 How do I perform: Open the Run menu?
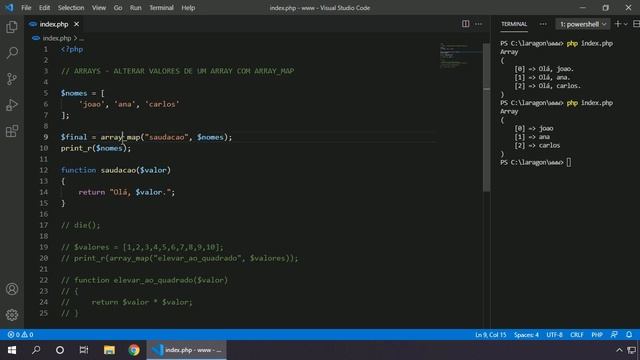(136, 8)
